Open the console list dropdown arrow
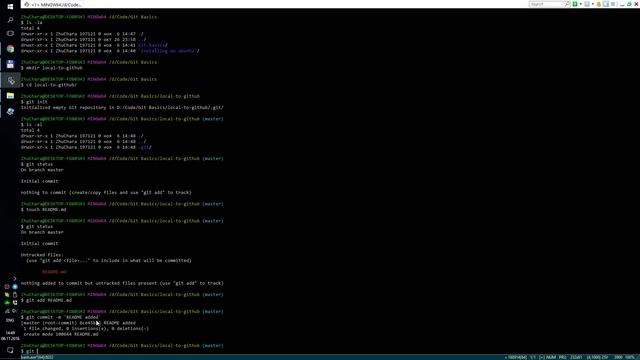The image size is (640, 360). (593, 4)
